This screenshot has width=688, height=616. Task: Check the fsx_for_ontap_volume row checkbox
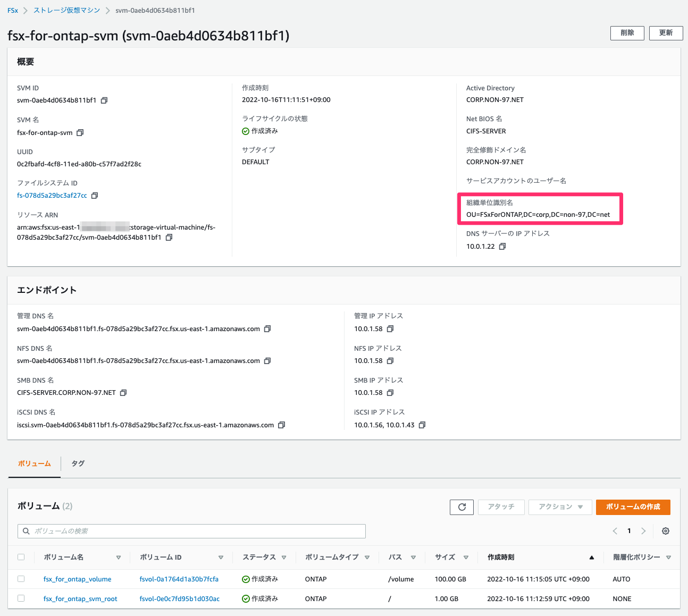[x=21, y=579]
